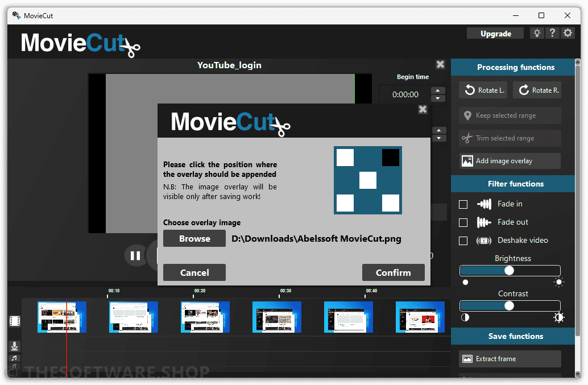Click the Brightness slider handle

click(x=509, y=270)
